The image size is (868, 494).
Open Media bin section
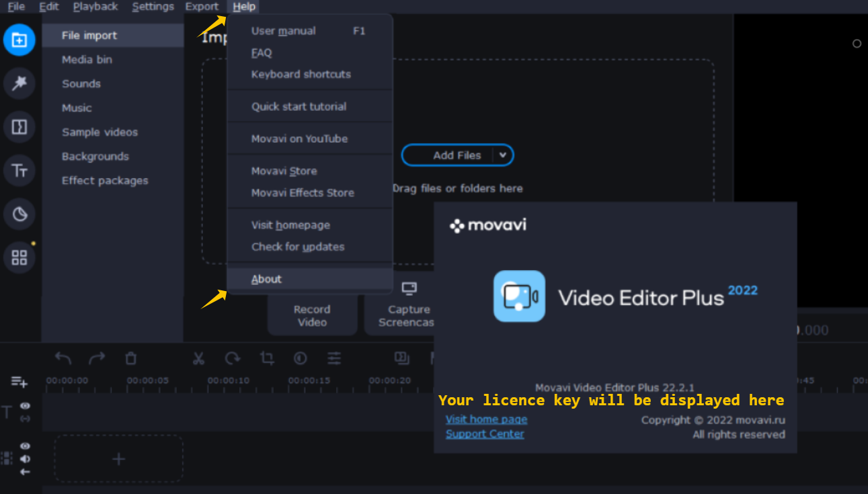(113, 60)
